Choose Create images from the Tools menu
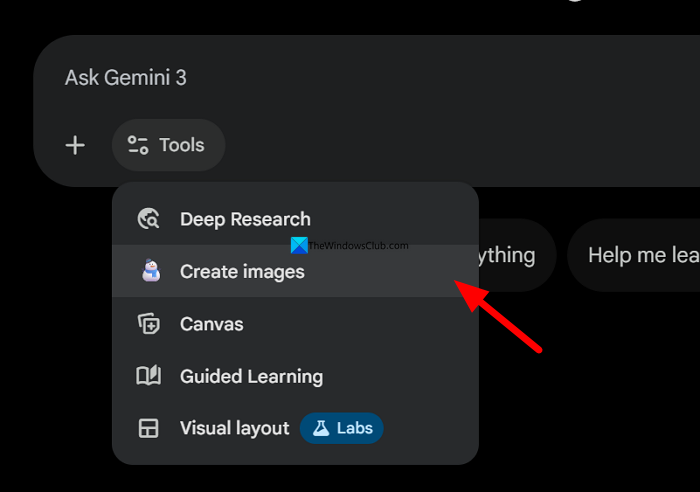 [x=296, y=271]
